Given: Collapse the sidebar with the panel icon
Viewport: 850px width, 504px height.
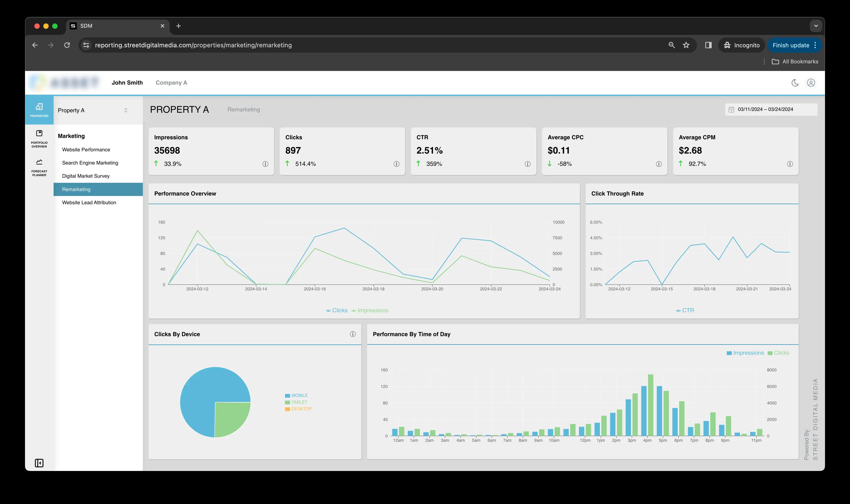Looking at the screenshot, I should (x=39, y=463).
